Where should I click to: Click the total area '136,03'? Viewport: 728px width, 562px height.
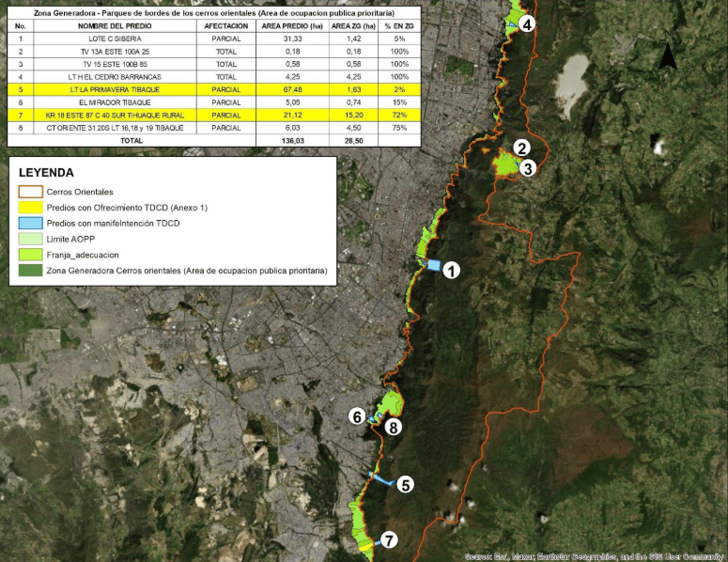coord(292,141)
